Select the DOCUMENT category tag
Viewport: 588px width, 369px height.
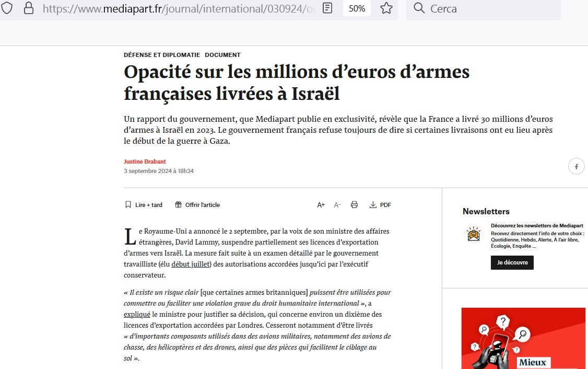[222, 55]
